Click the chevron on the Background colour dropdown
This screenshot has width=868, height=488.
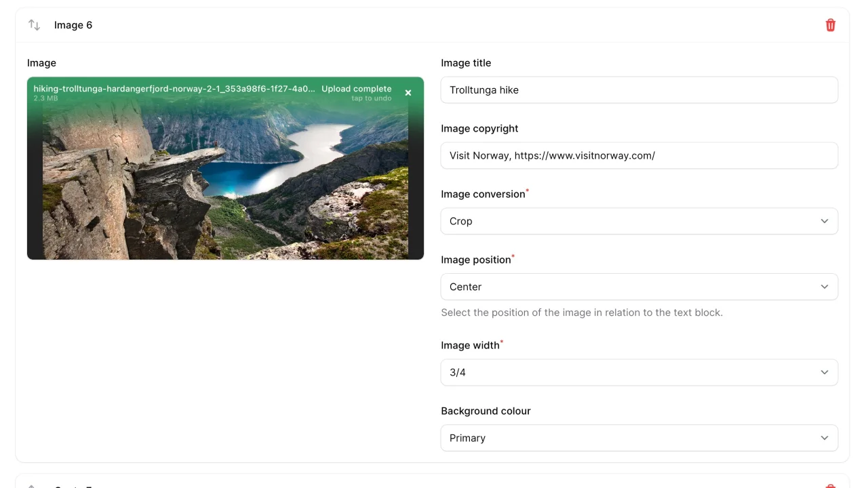pos(825,438)
